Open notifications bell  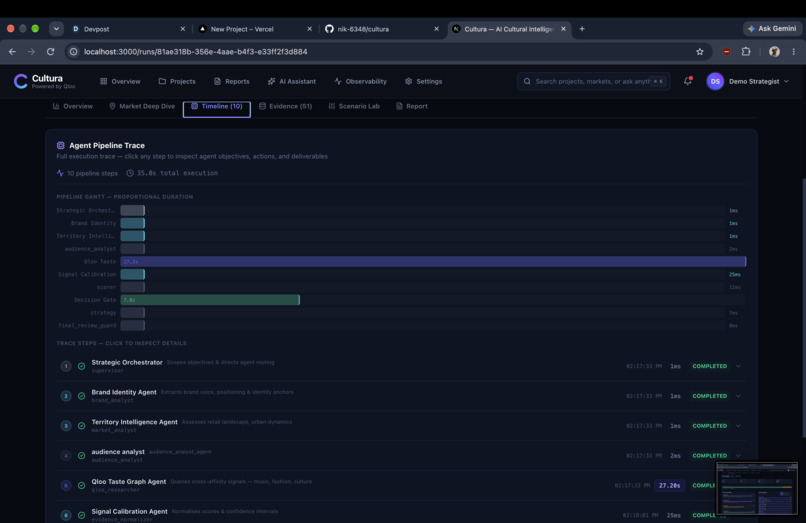[x=687, y=81]
